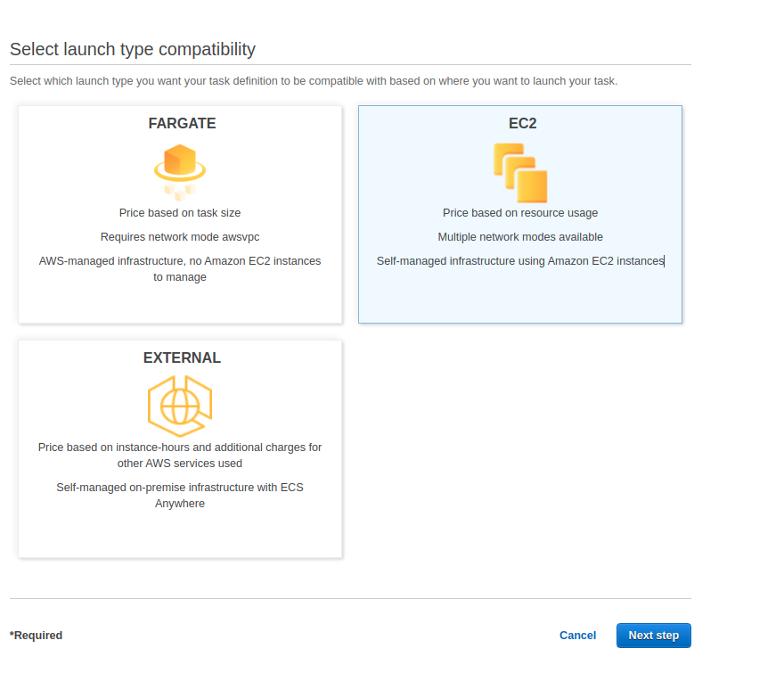Select the EC2 launch type title
The width and height of the screenshot is (784, 698).
pos(522,124)
